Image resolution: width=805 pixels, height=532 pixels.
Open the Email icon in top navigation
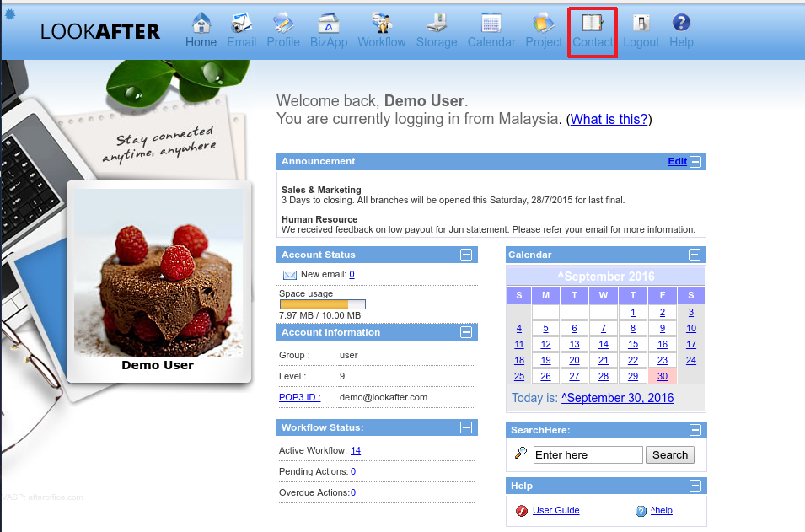tap(241, 24)
